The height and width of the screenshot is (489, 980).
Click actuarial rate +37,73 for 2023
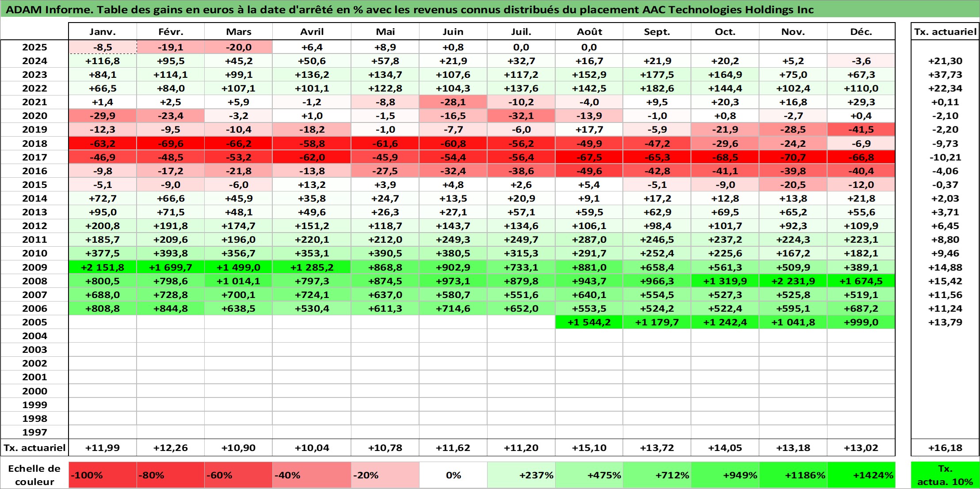(945, 75)
